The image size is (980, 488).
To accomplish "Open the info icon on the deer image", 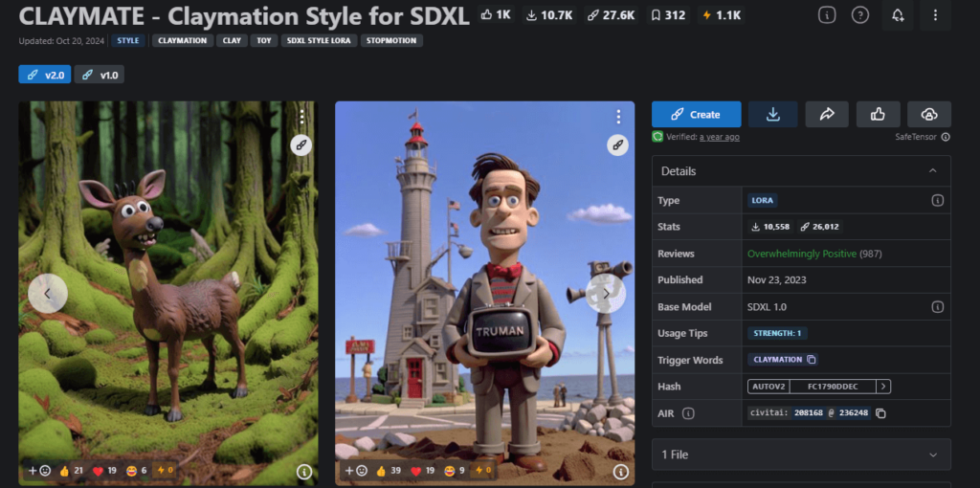I will (304, 472).
